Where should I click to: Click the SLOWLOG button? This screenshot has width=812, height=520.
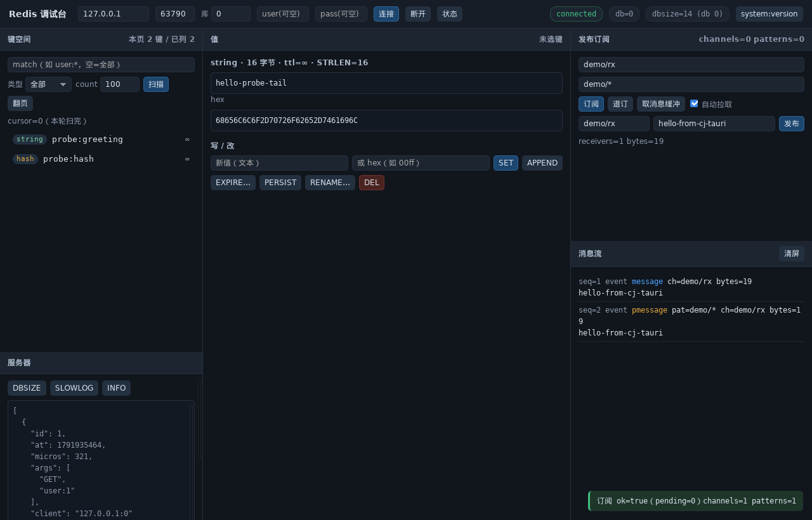pos(74,388)
